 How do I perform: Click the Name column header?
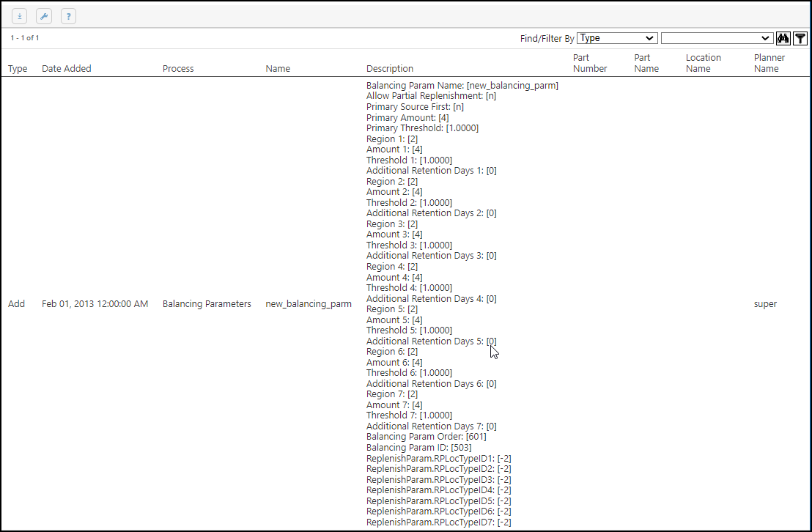coord(278,69)
